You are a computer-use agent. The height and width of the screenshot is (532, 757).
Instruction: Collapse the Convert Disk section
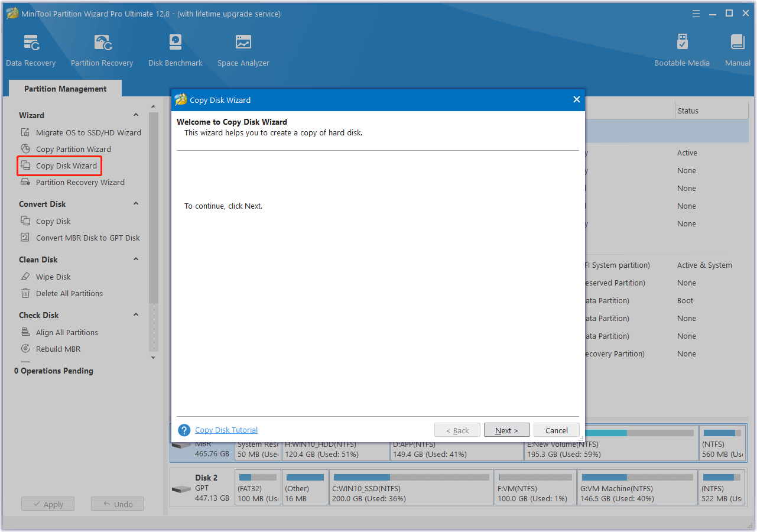[x=136, y=204]
